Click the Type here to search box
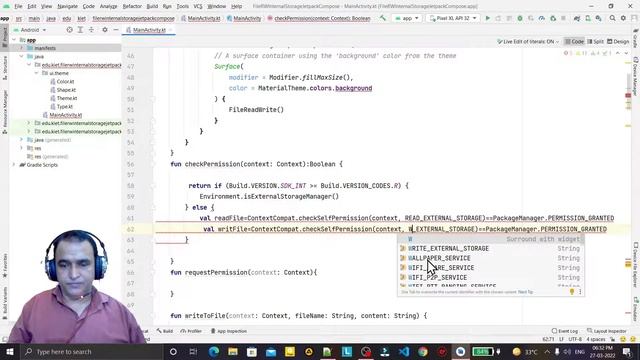 pyautogui.click(x=91, y=351)
